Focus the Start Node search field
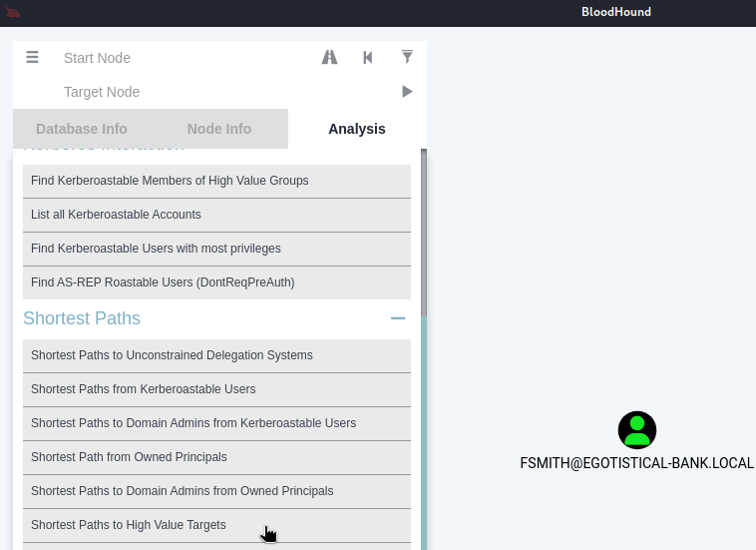This screenshot has width=756, height=550. point(184,58)
